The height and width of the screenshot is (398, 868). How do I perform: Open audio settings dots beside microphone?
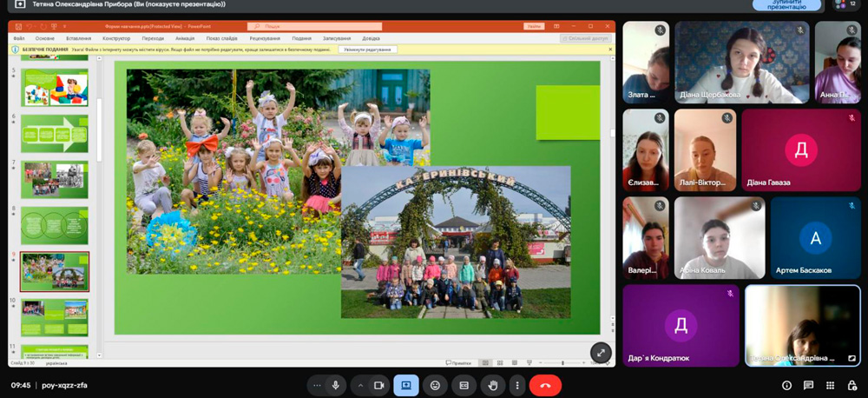pyautogui.click(x=317, y=385)
